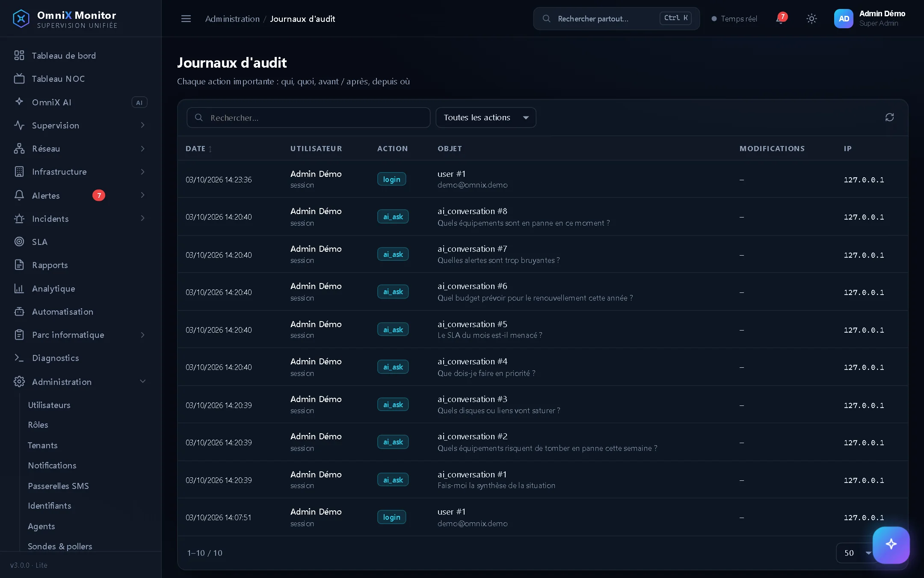Toggle the hamburger sidebar menu icon

[186, 18]
